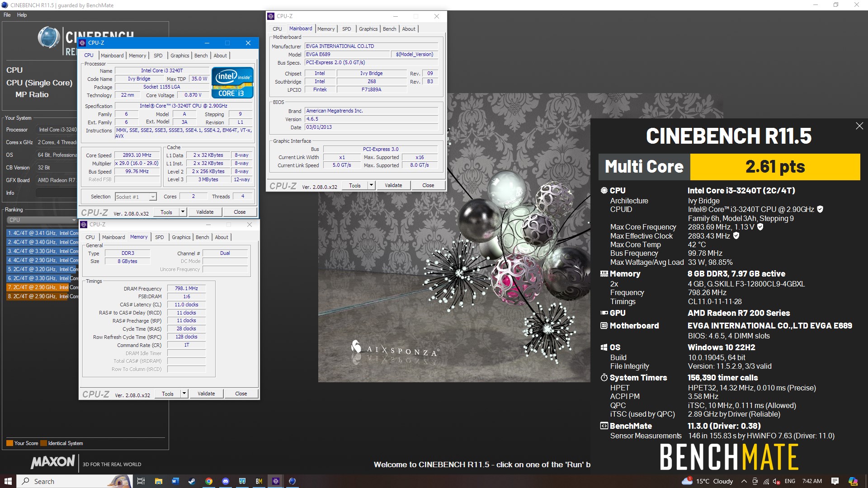Open SPD tab in CPU-Z Mainboard window
Image resolution: width=868 pixels, height=488 pixels.
pyautogui.click(x=347, y=29)
